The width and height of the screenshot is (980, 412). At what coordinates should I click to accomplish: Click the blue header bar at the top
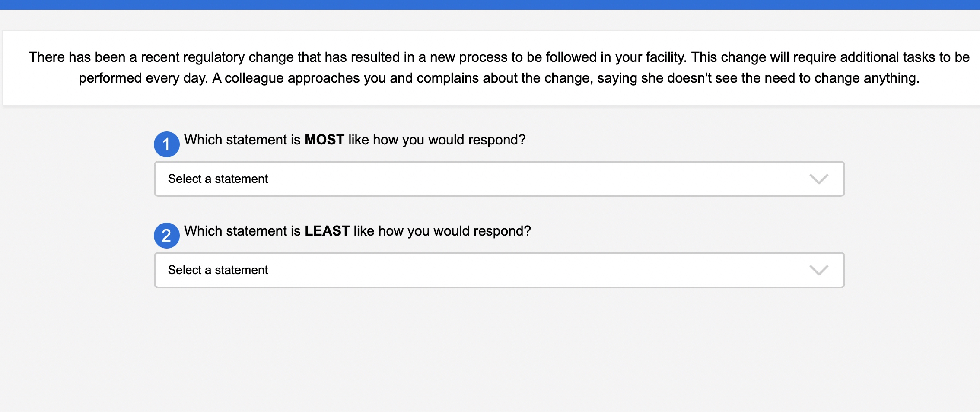pos(490,4)
